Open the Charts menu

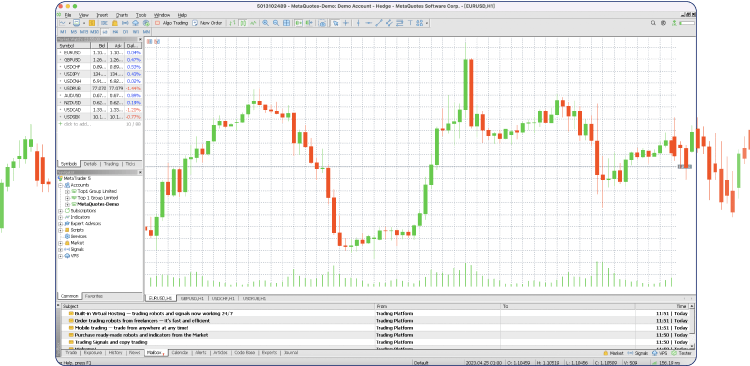121,15
